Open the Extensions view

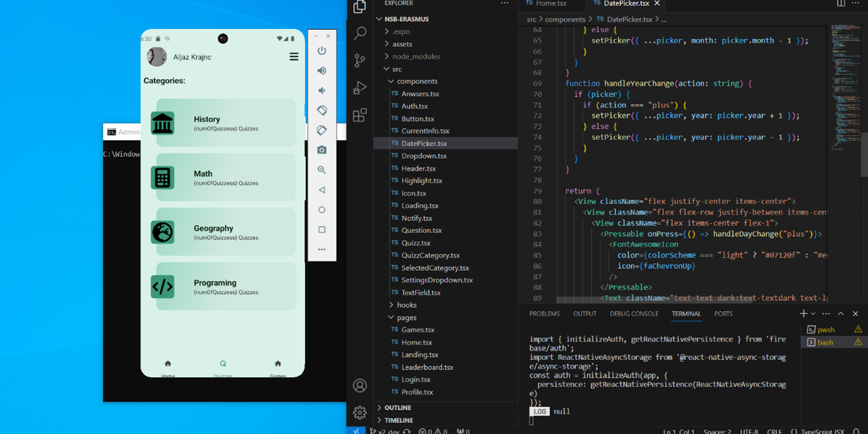point(360,116)
